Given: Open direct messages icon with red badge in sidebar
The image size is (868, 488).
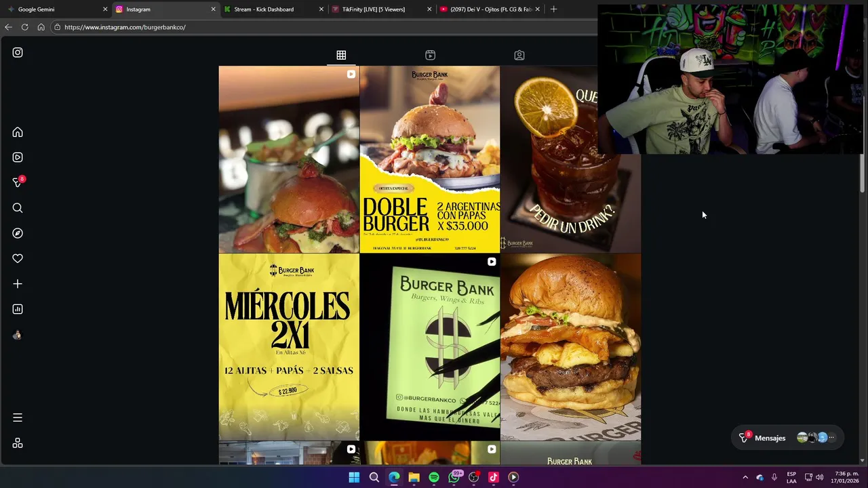Looking at the screenshot, I should pyautogui.click(x=18, y=182).
